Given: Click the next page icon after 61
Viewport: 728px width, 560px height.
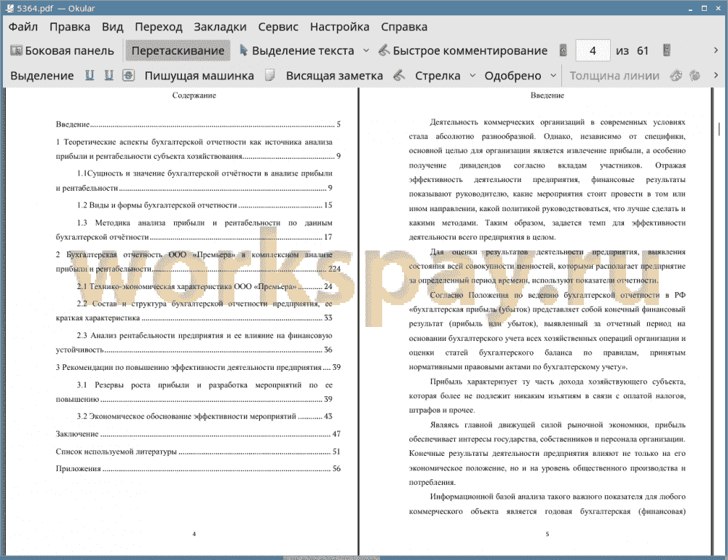Looking at the screenshot, I should click(667, 50).
